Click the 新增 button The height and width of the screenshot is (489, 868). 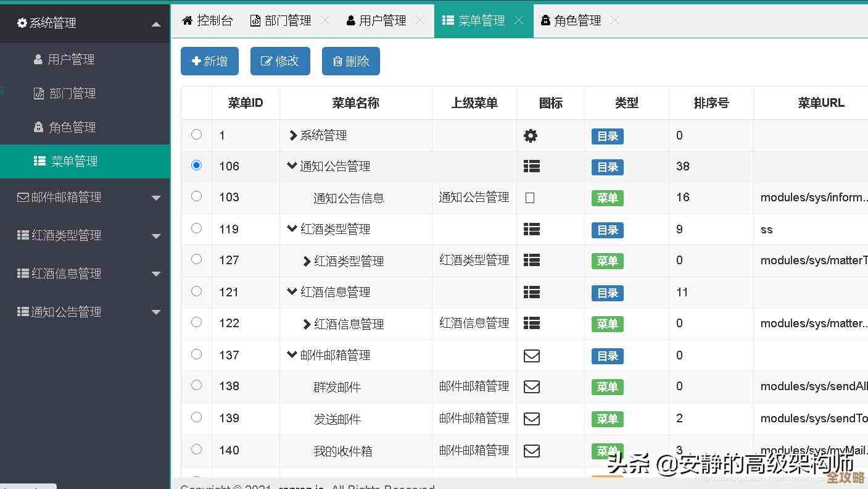click(x=210, y=61)
